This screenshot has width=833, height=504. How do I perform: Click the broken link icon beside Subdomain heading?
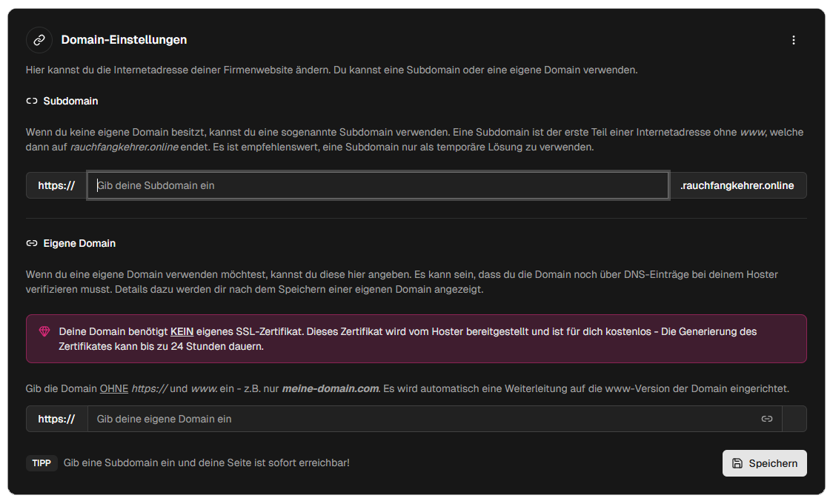tap(30, 101)
